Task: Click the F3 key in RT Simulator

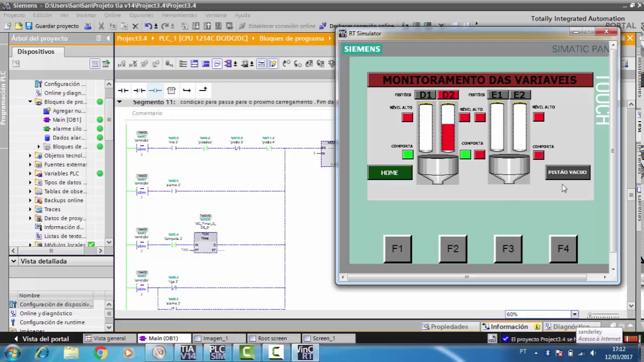Action: point(508,249)
